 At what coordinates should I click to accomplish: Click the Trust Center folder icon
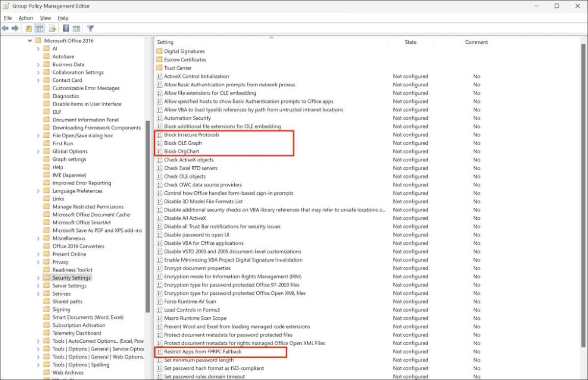[x=159, y=68]
